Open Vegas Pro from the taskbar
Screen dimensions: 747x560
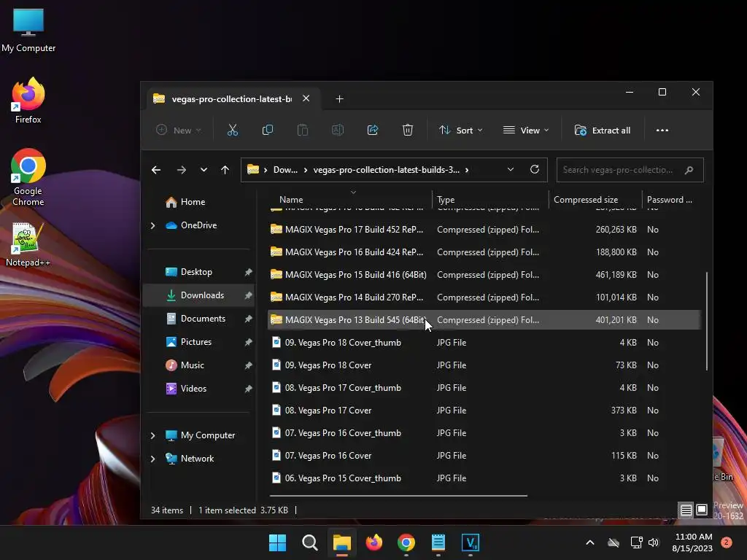pyautogui.click(x=471, y=542)
